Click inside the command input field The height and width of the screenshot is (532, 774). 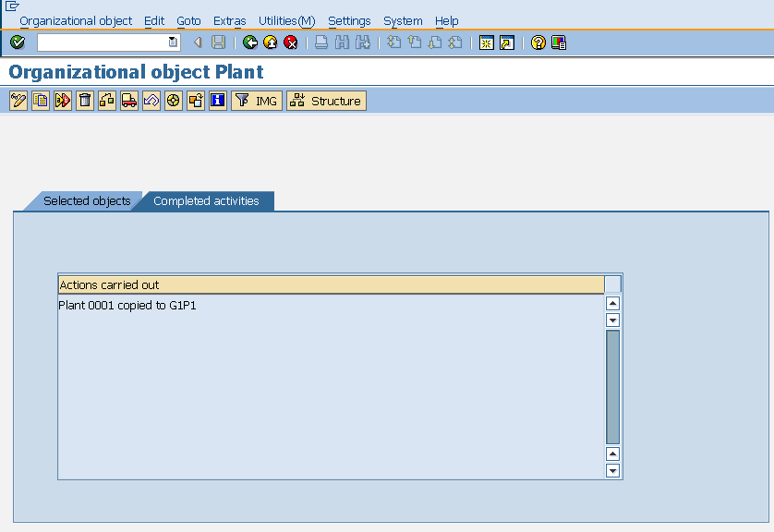[102, 42]
